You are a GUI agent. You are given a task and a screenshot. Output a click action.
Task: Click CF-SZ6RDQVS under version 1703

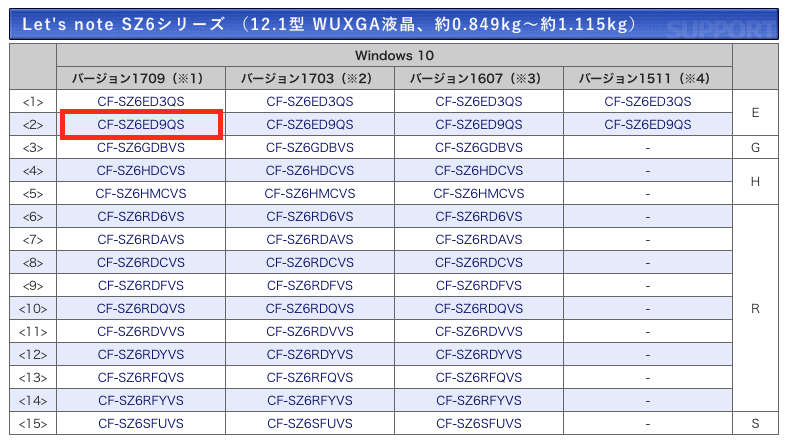pos(310,308)
